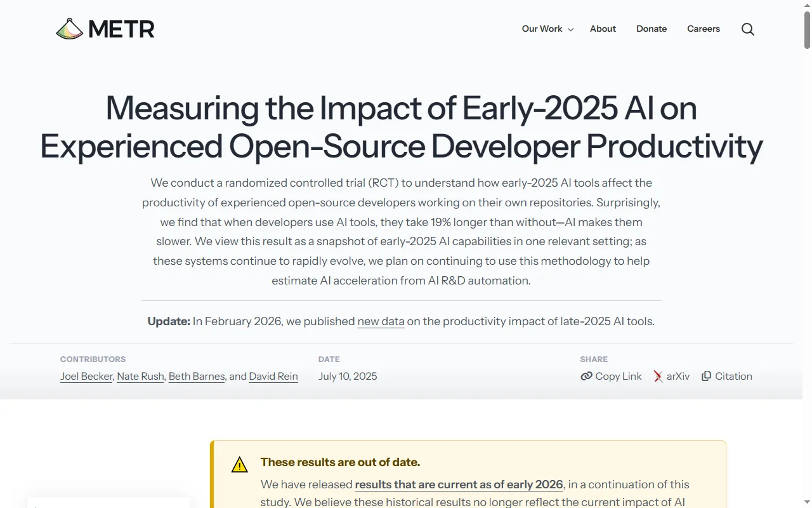Click the DATE label
The width and height of the screenshot is (812, 508).
pos(329,359)
